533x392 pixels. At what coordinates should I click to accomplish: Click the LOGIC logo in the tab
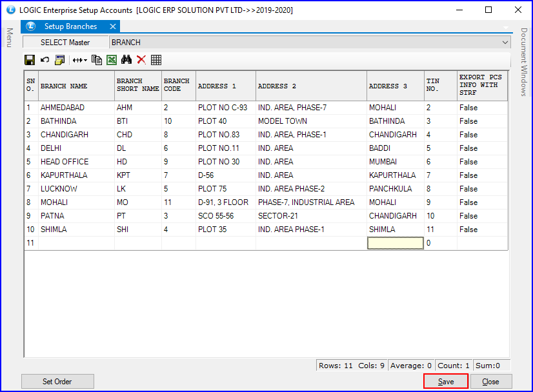click(31, 26)
